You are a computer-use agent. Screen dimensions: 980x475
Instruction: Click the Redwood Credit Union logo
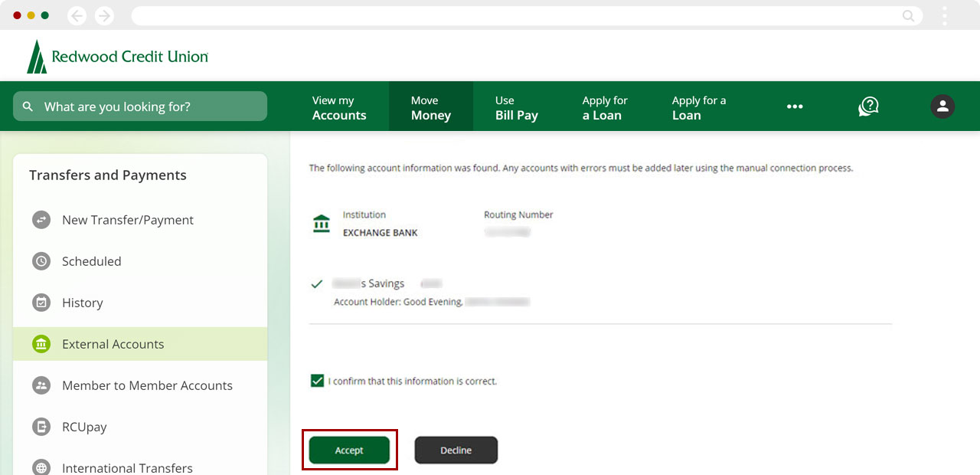tap(117, 57)
